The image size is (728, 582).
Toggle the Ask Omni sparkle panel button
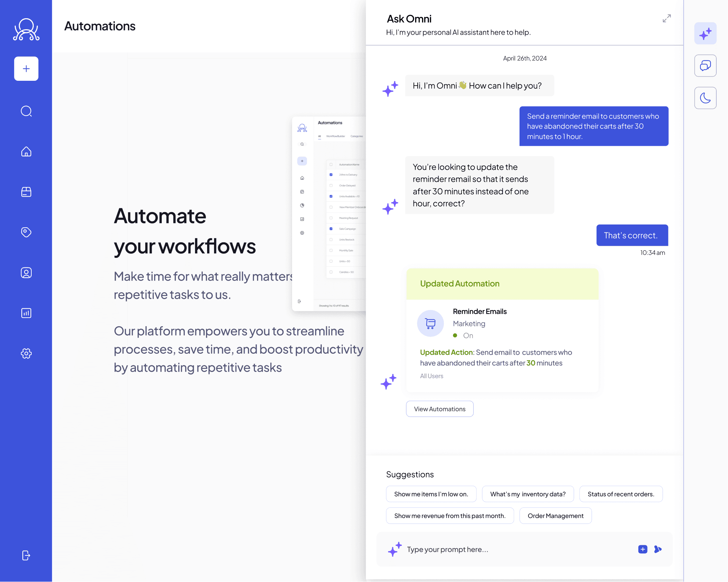705,34
